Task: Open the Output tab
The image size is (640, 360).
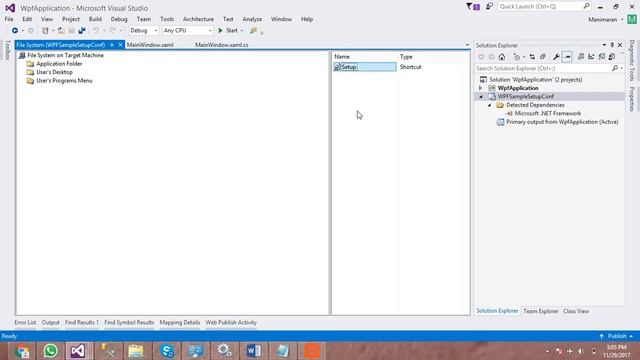Action: click(51, 322)
